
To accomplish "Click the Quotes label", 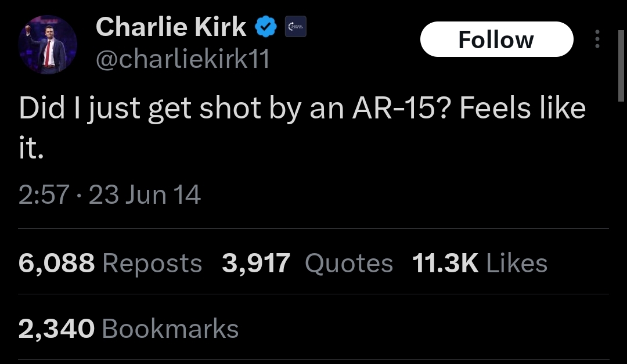I will pos(349,264).
